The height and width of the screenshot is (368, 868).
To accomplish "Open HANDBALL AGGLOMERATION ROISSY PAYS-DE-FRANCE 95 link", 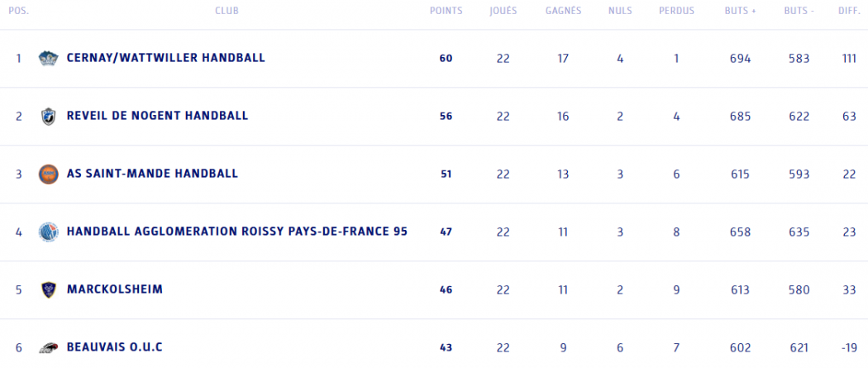I will (x=236, y=232).
